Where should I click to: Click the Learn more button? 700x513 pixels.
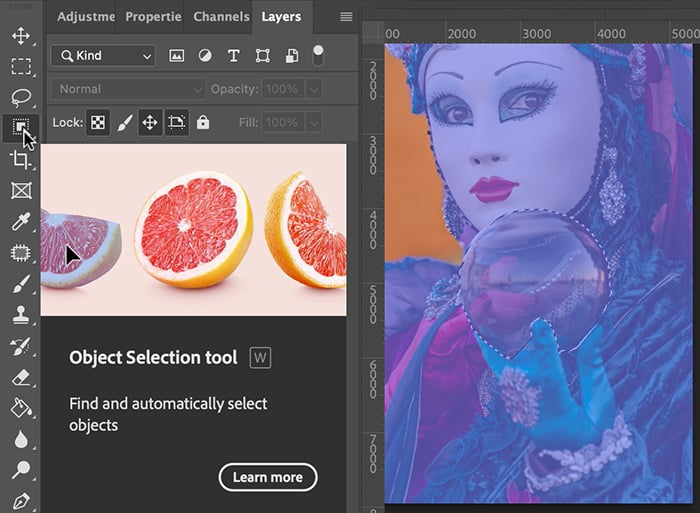(268, 477)
